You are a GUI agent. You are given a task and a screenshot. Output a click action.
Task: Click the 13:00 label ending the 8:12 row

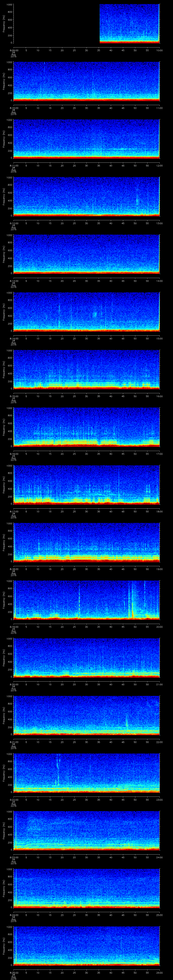tap(159, 223)
